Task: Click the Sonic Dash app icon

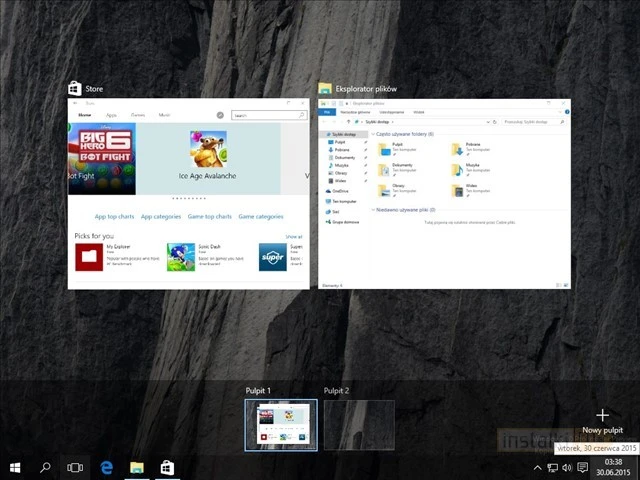Action: tap(181, 257)
